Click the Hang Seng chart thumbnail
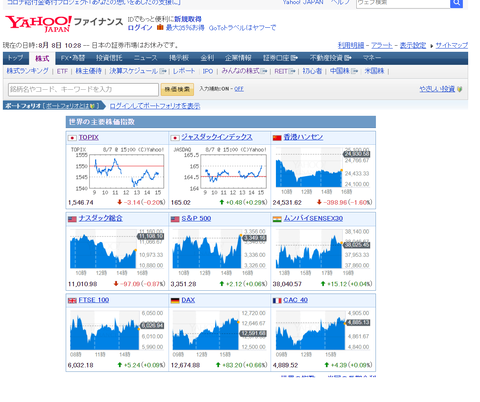Viewport: 480px width, 402px height. pyautogui.click(x=322, y=171)
